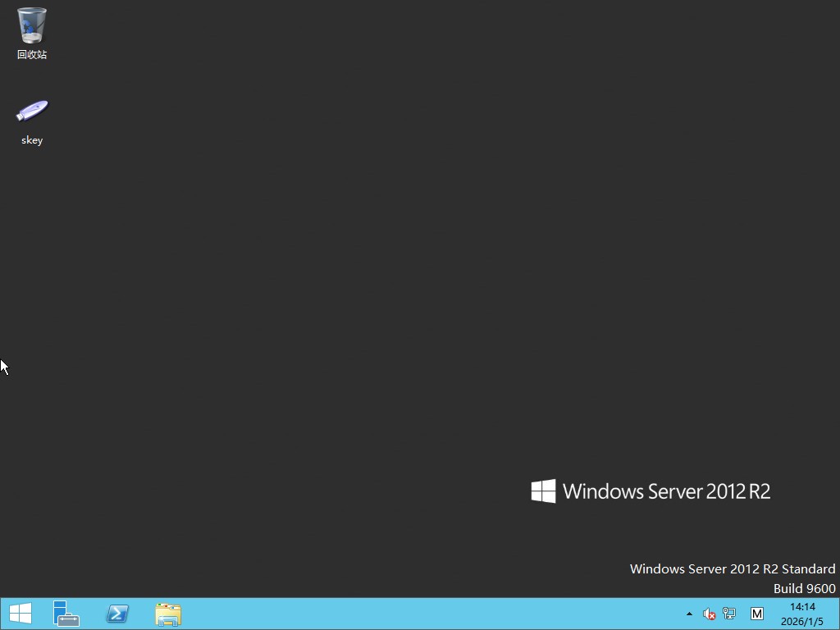
Task: Click the 2026/1/5 date in the taskbar
Action: 802,622
